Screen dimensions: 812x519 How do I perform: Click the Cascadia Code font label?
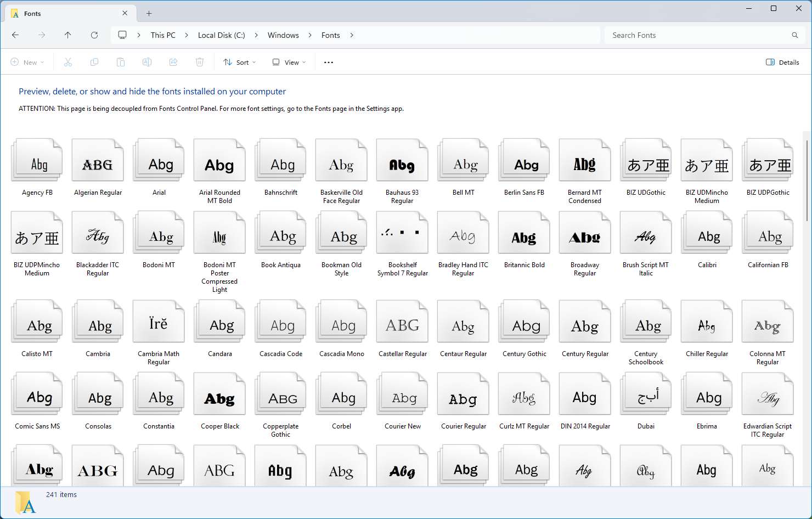281,354
